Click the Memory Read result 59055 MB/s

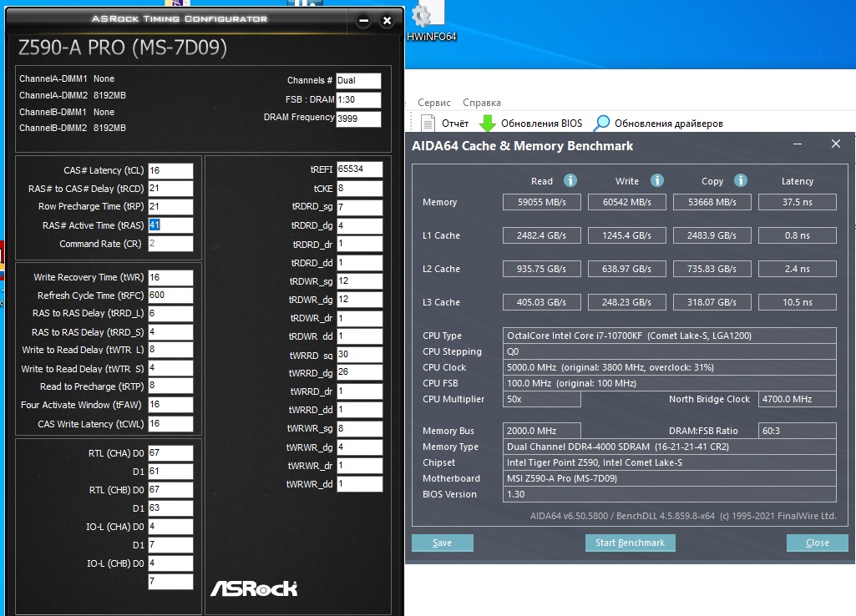[541, 203]
